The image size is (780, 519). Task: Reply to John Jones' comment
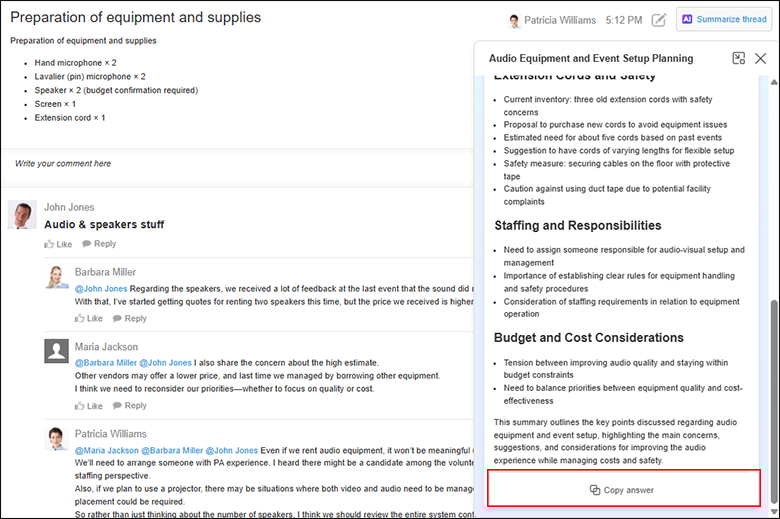(98, 244)
